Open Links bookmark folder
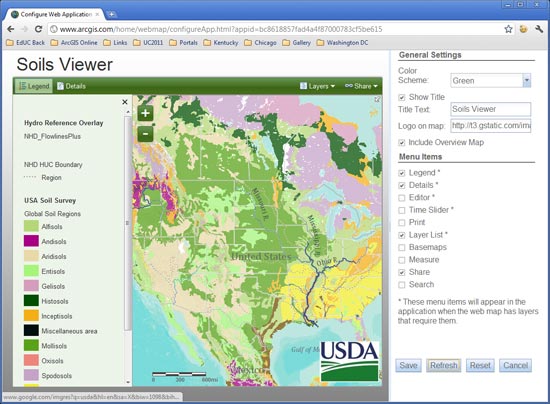This screenshot has width=550, height=404. coord(115,43)
